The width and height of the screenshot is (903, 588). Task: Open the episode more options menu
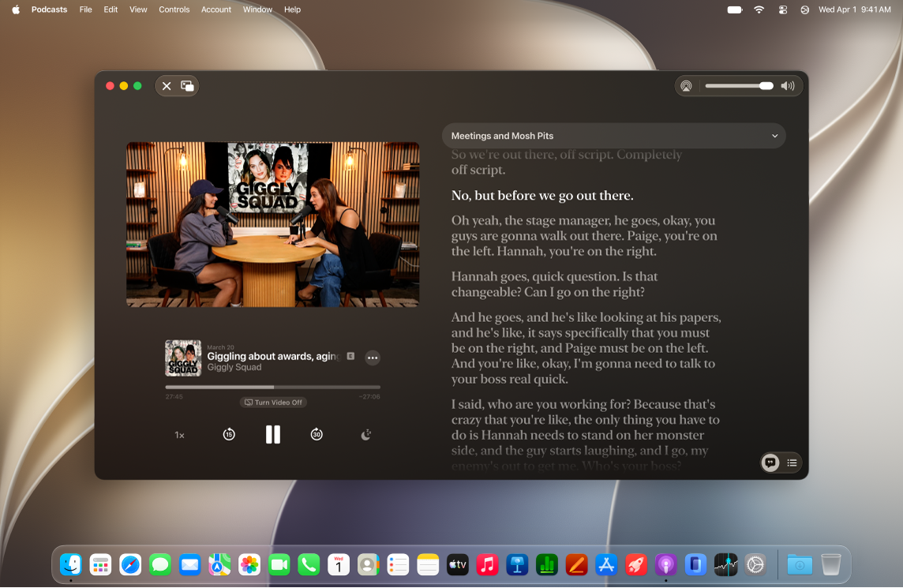click(373, 358)
